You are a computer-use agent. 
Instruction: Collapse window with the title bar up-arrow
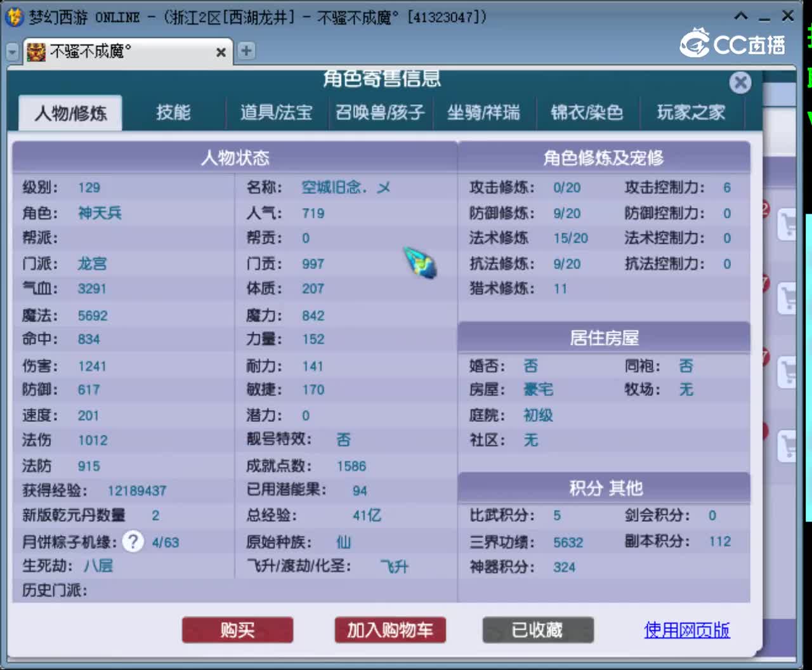[x=741, y=16]
